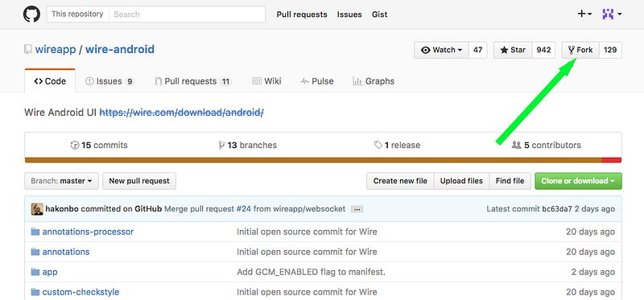
Task: Open the plus create-new dropdown
Action: point(584,14)
